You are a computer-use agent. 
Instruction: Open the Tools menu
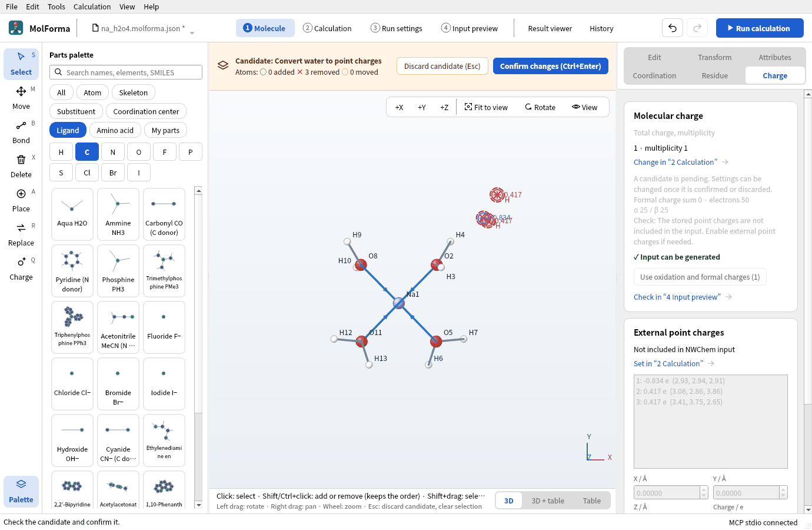coord(56,6)
